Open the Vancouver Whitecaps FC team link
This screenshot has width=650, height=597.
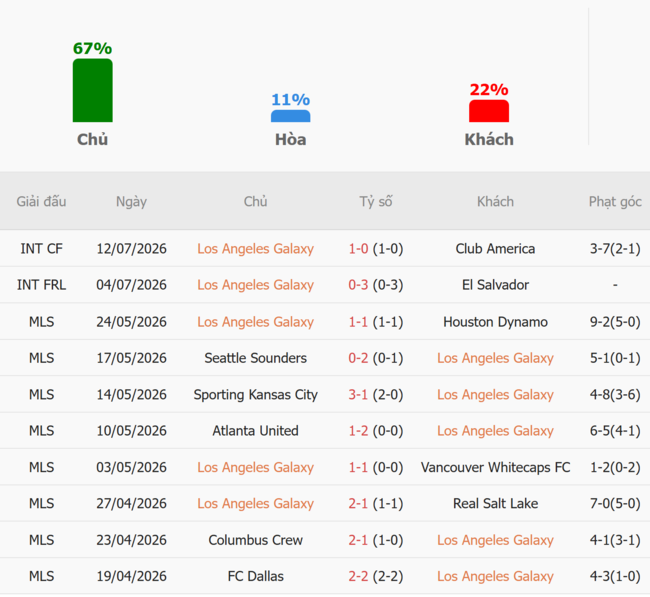(x=495, y=468)
